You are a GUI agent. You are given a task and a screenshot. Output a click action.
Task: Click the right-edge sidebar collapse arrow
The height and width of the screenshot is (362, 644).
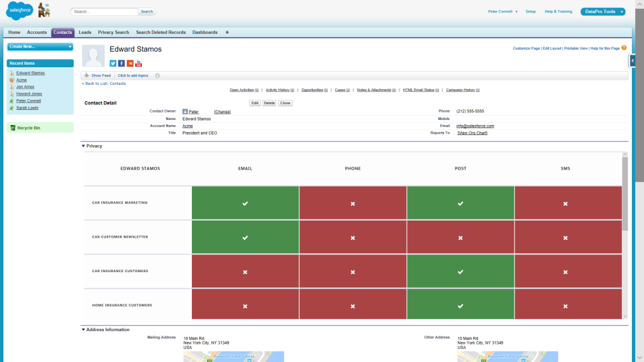point(632,60)
